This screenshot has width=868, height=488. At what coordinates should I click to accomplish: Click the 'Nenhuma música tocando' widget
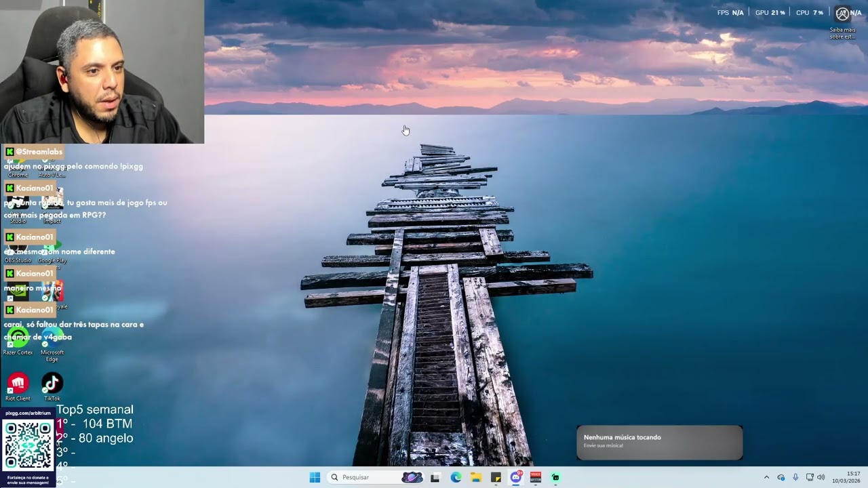pyautogui.click(x=660, y=443)
